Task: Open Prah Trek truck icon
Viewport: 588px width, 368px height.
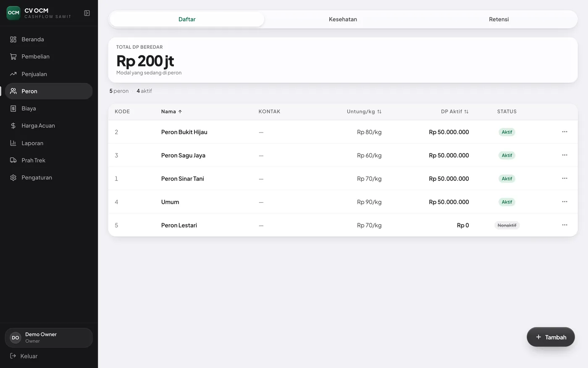Action: [13, 160]
